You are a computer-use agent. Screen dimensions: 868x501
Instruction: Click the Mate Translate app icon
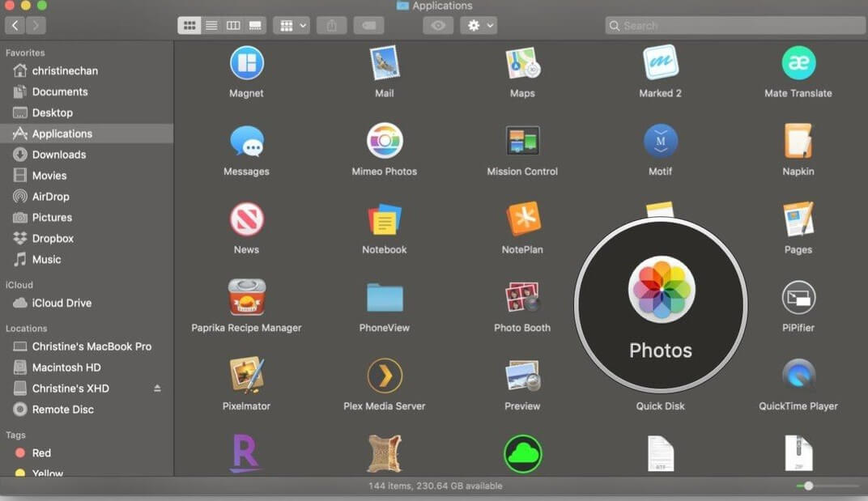pos(798,63)
